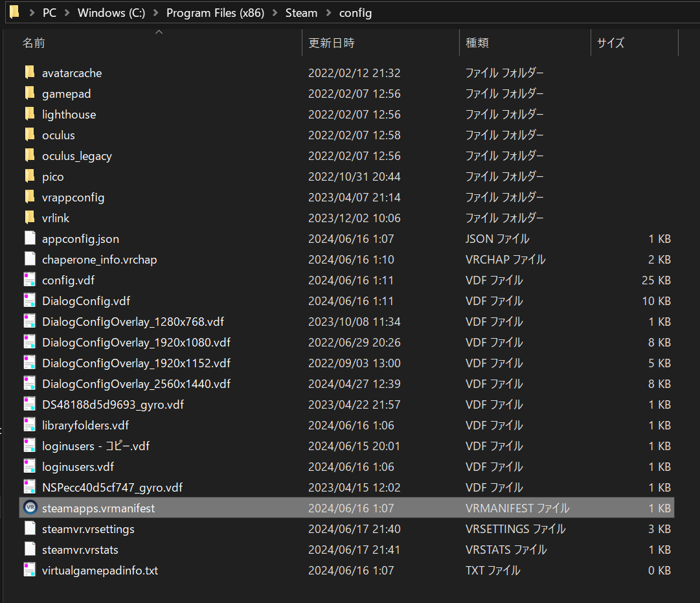The height and width of the screenshot is (603, 700).
Task: Click the 10 KB size cell
Action: tap(656, 301)
